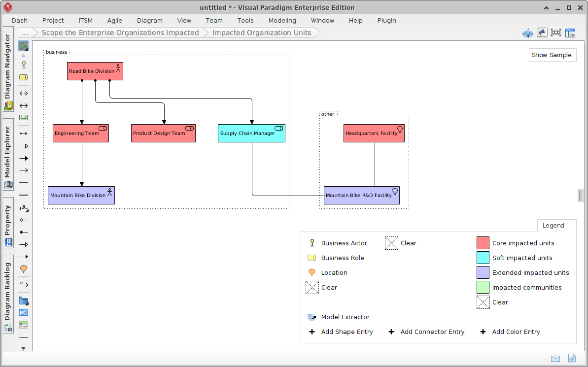Open the Diagram menu
The width and height of the screenshot is (588, 367).
pos(149,20)
